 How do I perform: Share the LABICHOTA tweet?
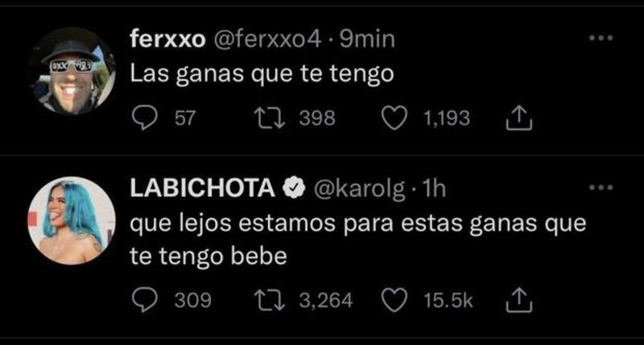pos(519,300)
